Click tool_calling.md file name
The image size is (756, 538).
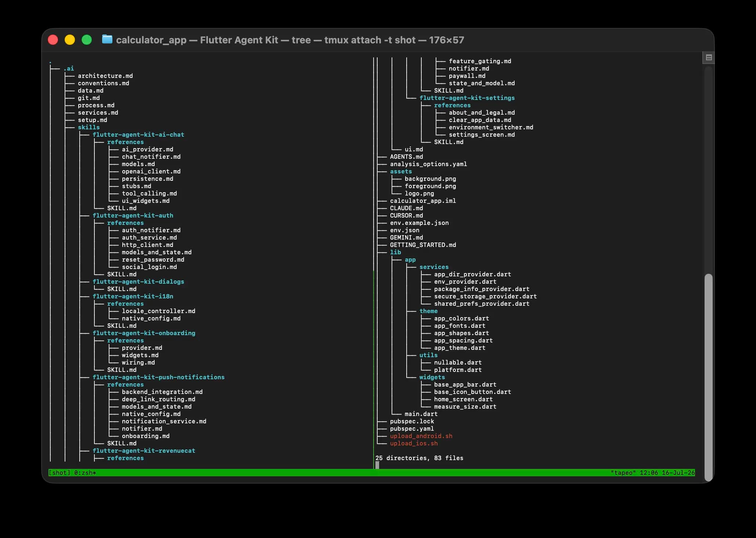(x=150, y=193)
